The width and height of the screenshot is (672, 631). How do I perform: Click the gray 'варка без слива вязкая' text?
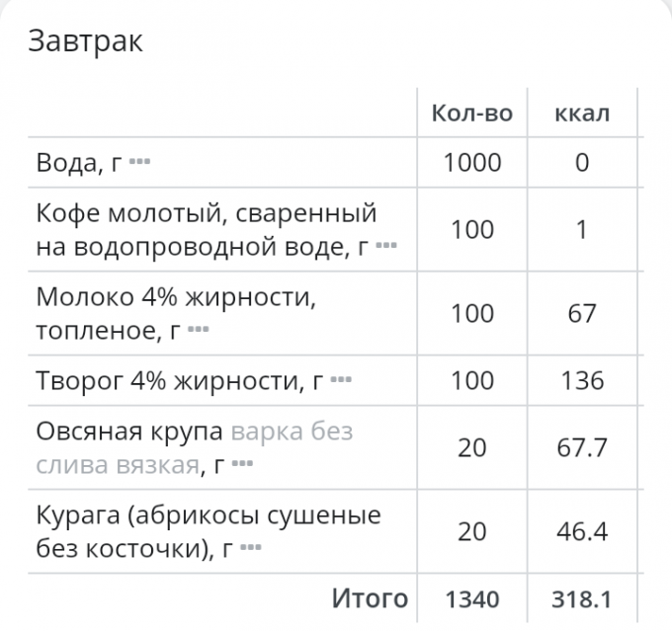291,433
